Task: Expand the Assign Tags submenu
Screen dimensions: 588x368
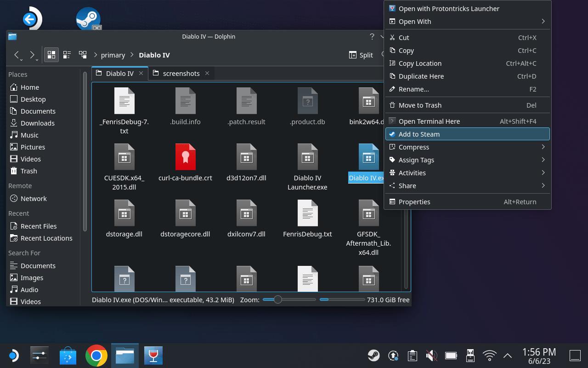Action: (467, 160)
